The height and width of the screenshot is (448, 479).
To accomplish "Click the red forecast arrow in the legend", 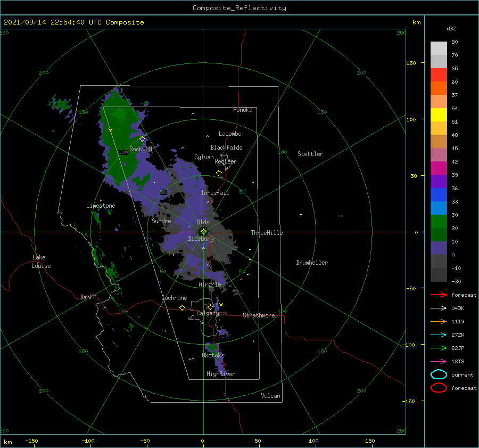I will (439, 295).
